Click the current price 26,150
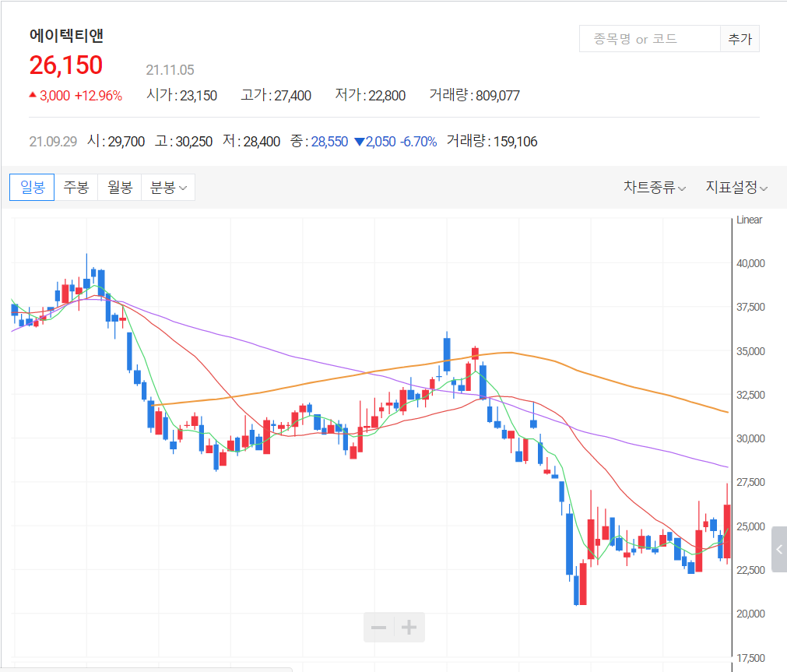This screenshot has width=787, height=672. [65, 65]
